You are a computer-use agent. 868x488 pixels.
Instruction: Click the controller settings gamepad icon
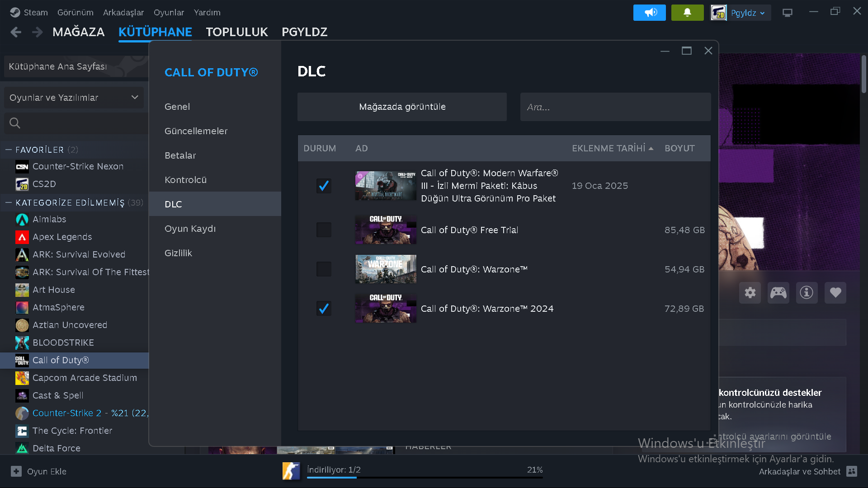778,293
